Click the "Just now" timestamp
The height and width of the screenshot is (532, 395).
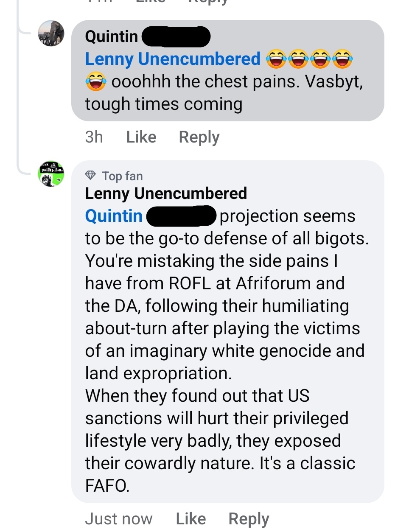pos(118,519)
